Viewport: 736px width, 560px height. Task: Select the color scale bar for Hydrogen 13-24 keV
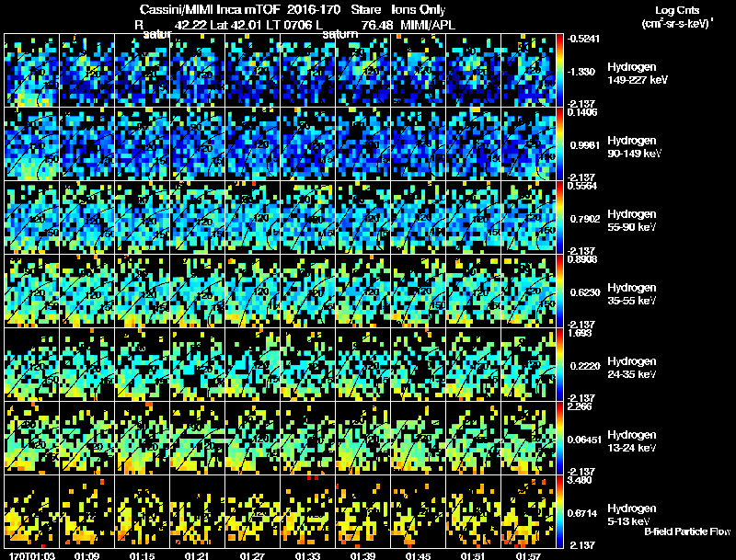point(559,439)
